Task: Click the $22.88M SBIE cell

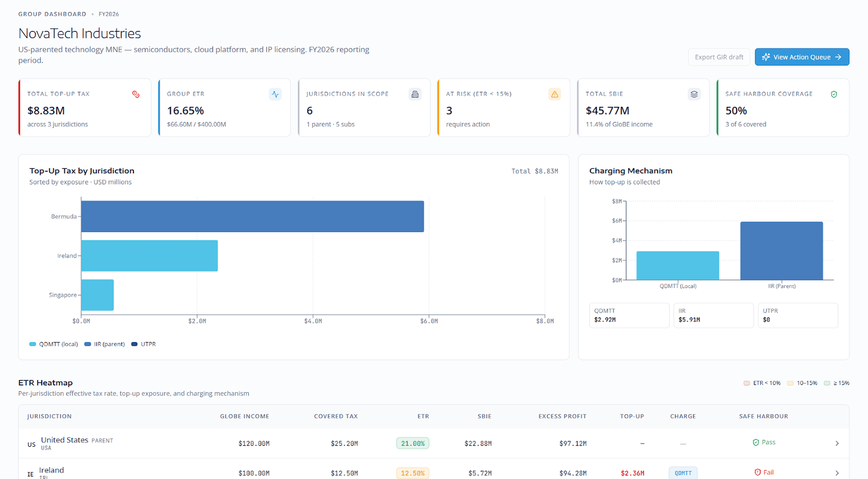Action: (x=478, y=443)
